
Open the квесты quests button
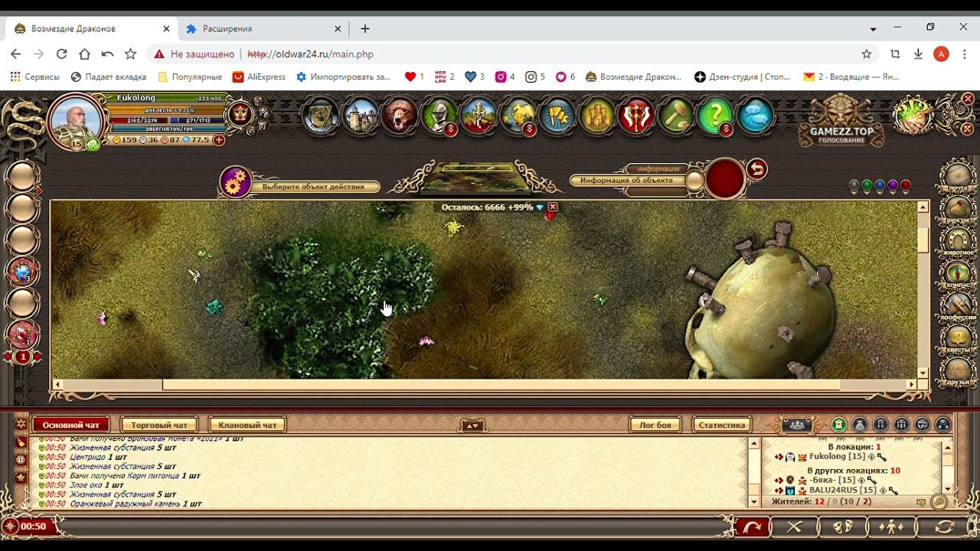point(958,337)
